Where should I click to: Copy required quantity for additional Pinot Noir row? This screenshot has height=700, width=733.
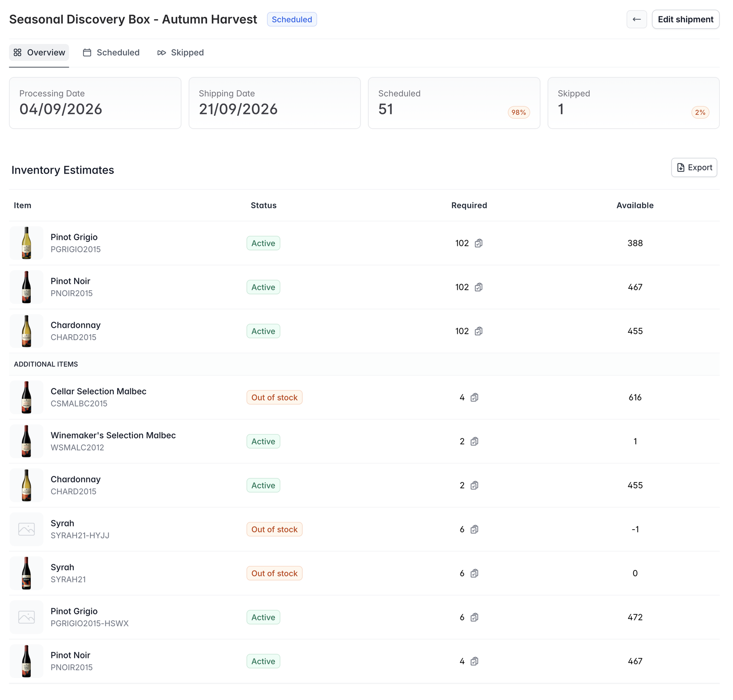point(474,661)
